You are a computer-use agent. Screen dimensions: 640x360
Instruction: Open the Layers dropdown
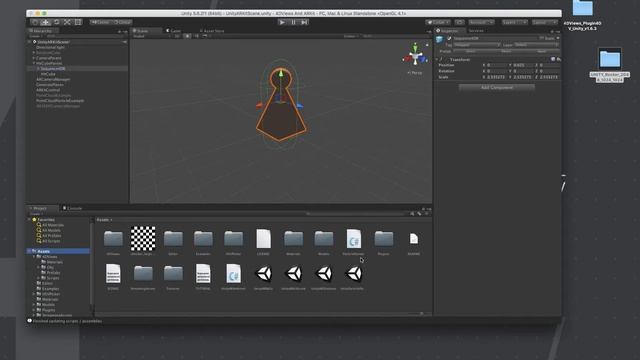514,22
